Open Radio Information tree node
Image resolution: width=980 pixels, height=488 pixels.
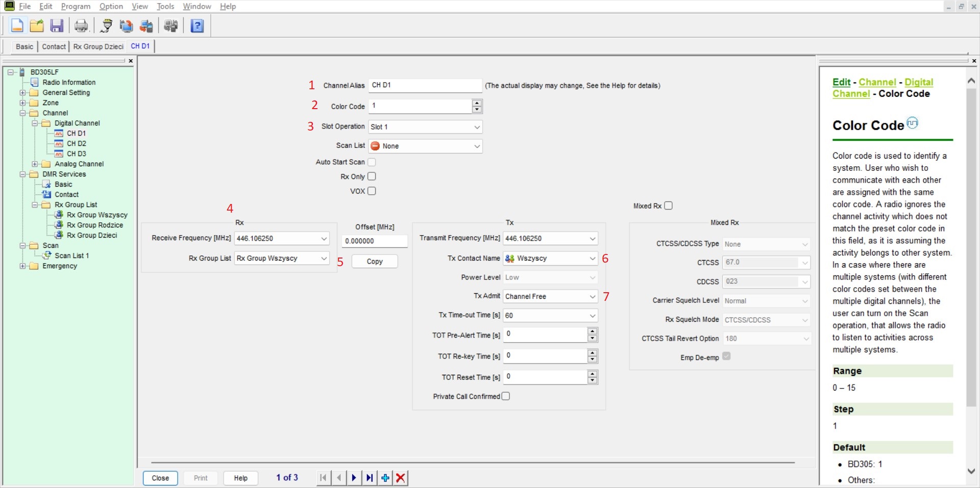tap(69, 82)
